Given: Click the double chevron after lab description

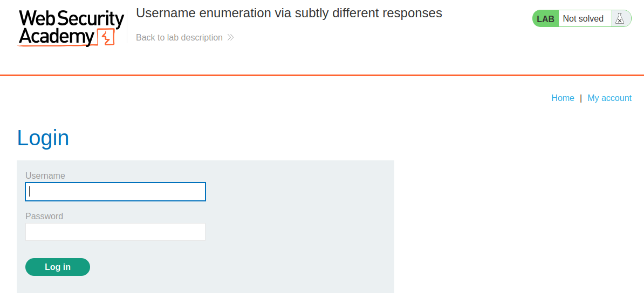Looking at the screenshot, I should click(x=231, y=38).
